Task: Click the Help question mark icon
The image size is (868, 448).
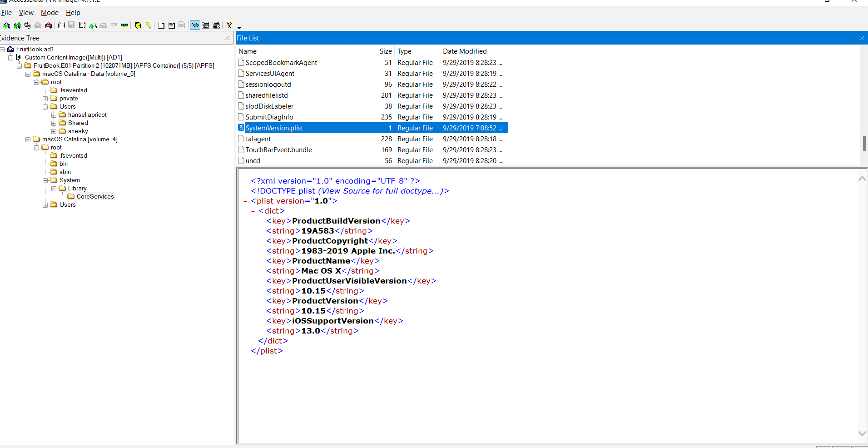Action: click(229, 25)
